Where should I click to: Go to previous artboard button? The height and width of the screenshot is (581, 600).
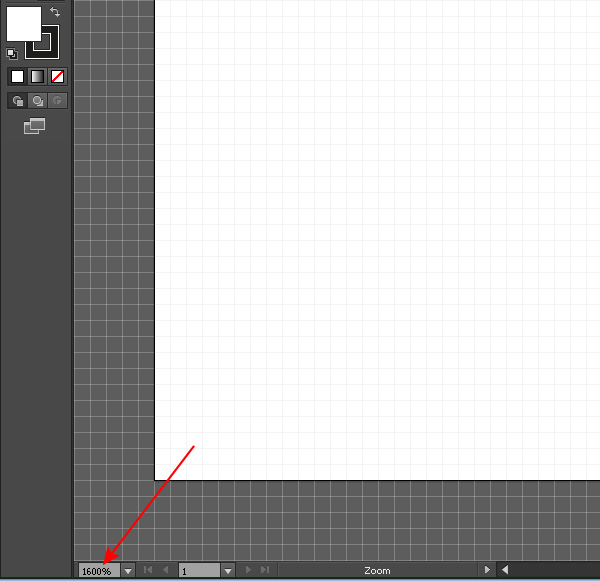pyautogui.click(x=166, y=570)
